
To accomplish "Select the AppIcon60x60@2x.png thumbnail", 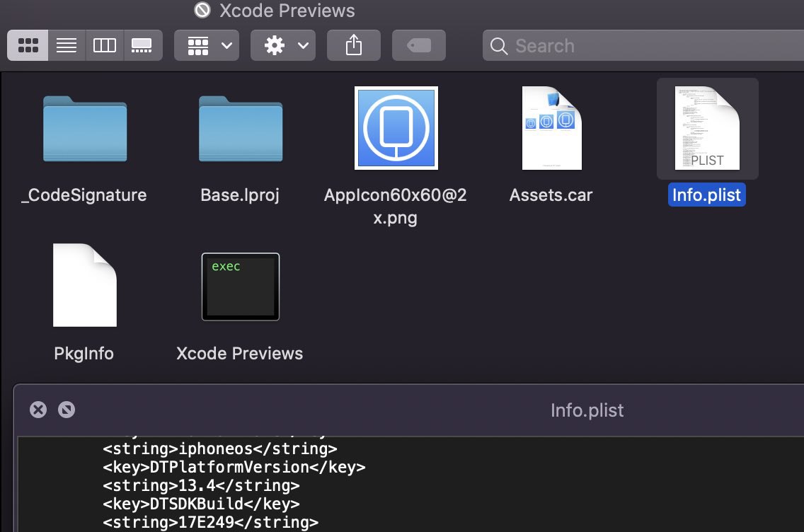I will (x=396, y=128).
